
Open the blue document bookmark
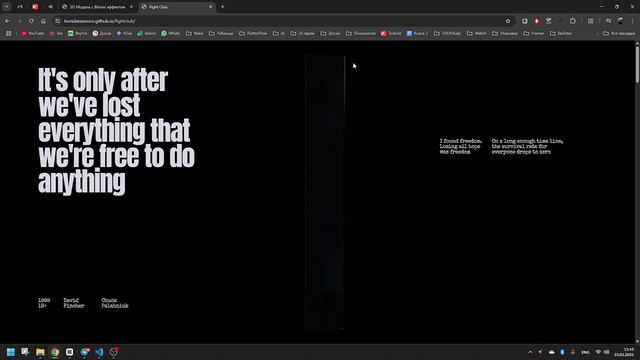(417, 33)
